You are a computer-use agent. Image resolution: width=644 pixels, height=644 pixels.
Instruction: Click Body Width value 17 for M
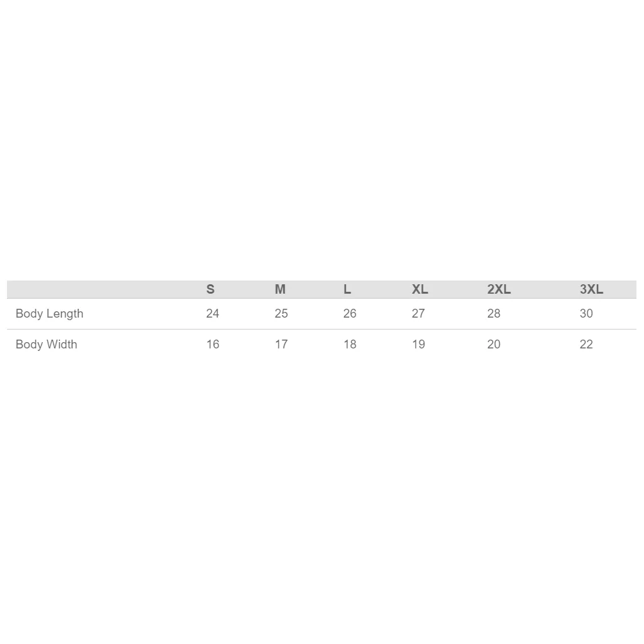281,345
